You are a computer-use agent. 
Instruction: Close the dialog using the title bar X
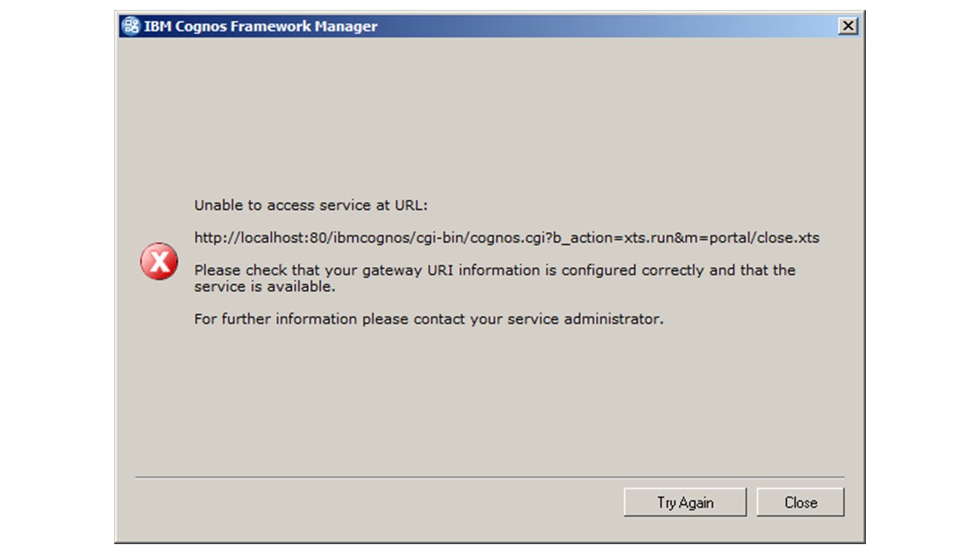coord(848,26)
